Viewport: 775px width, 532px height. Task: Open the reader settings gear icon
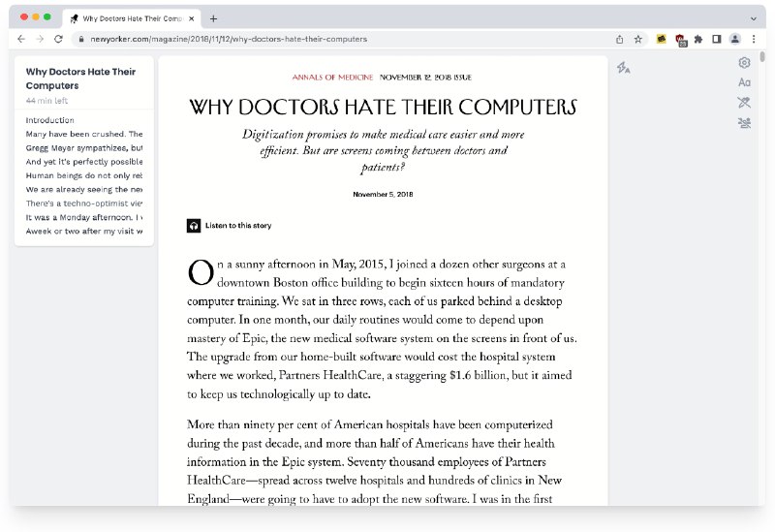tap(744, 63)
